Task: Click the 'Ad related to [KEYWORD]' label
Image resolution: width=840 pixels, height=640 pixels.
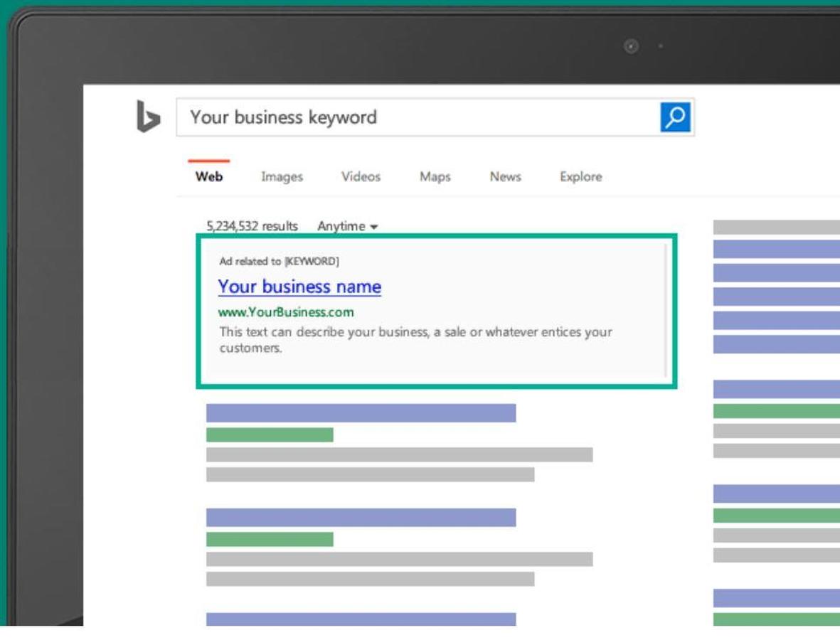Action: tap(279, 262)
